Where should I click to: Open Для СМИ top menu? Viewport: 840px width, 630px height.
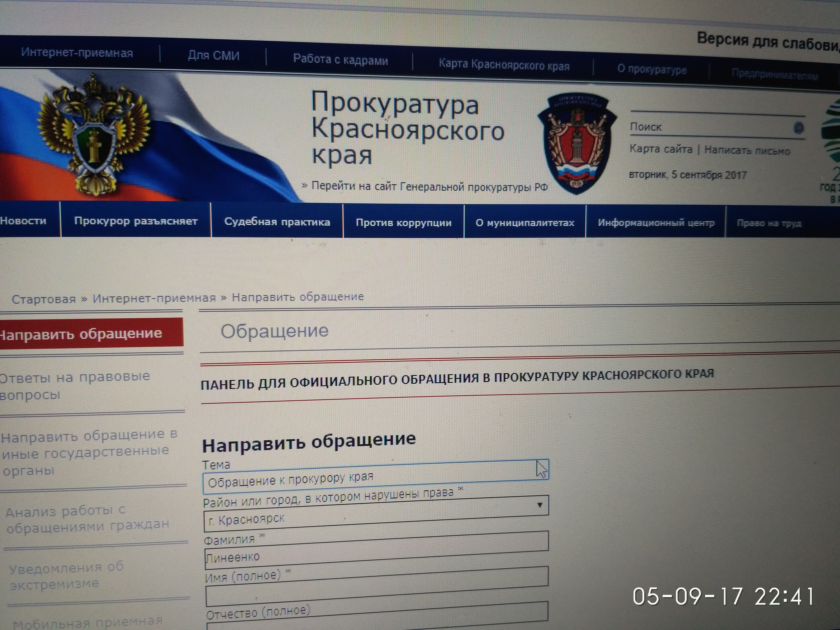point(213,56)
